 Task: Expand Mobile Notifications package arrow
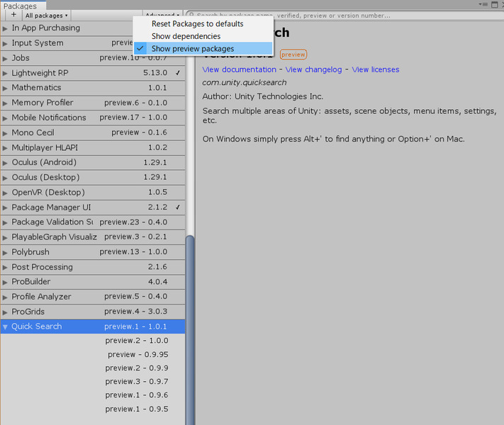click(5, 118)
